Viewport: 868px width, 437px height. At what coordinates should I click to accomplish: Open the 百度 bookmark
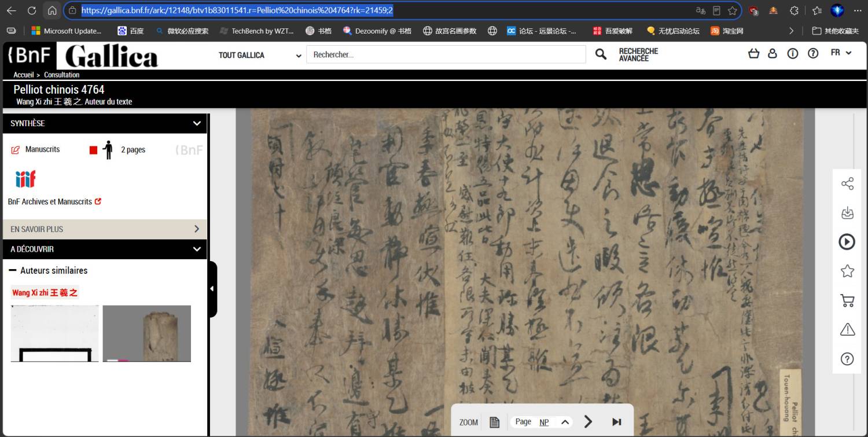(x=130, y=31)
